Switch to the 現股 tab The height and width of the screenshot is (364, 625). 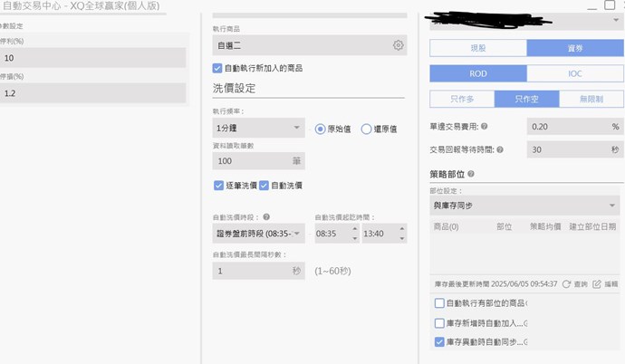pyautogui.click(x=477, y=48)
